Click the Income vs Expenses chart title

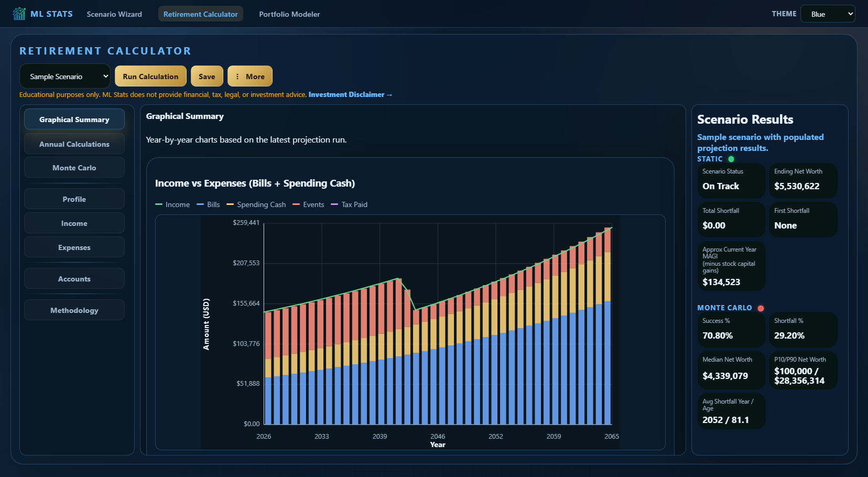coord(255,183)
